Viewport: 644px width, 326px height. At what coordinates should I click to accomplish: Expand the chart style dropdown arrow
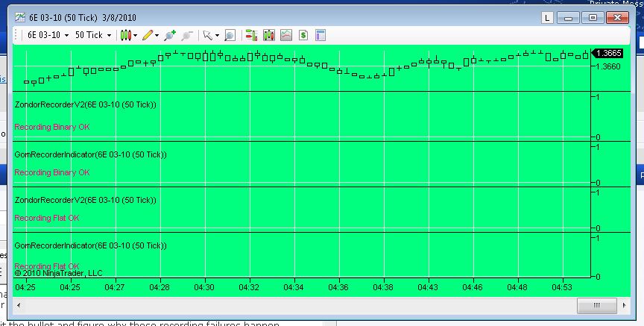click(135, 36)
